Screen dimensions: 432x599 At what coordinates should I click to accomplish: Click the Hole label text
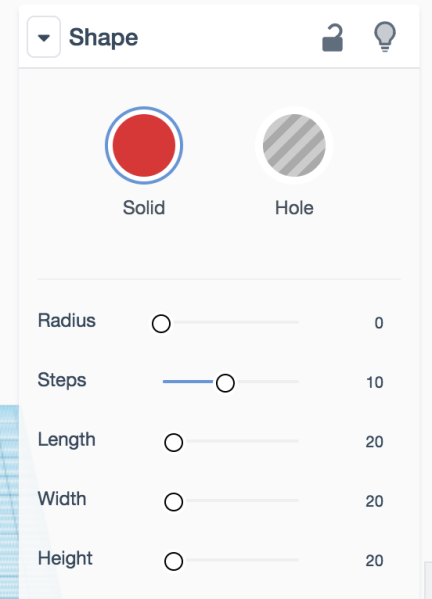click(294, 208)
